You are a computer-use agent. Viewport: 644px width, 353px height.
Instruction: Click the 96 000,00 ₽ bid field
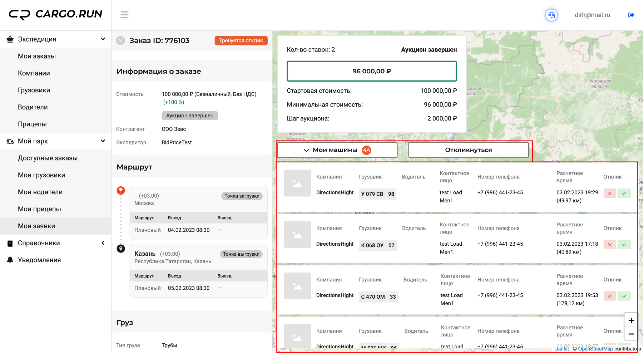coord(372,71)
